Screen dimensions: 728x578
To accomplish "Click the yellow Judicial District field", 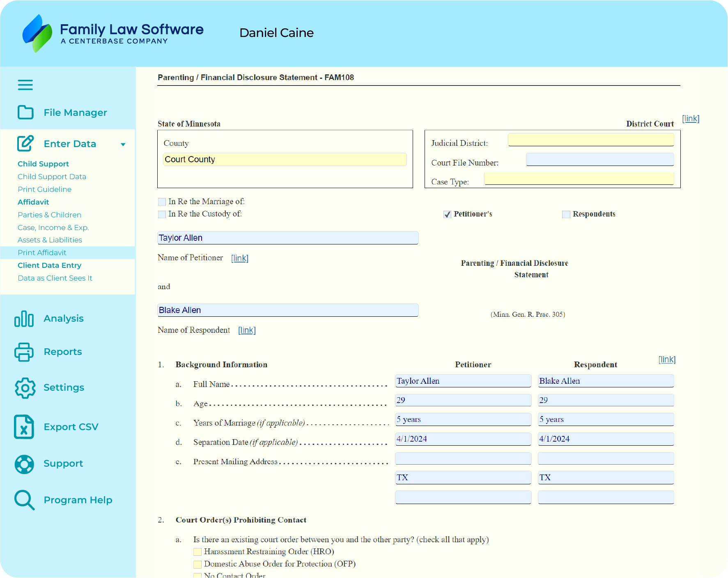I will (590, 140).
